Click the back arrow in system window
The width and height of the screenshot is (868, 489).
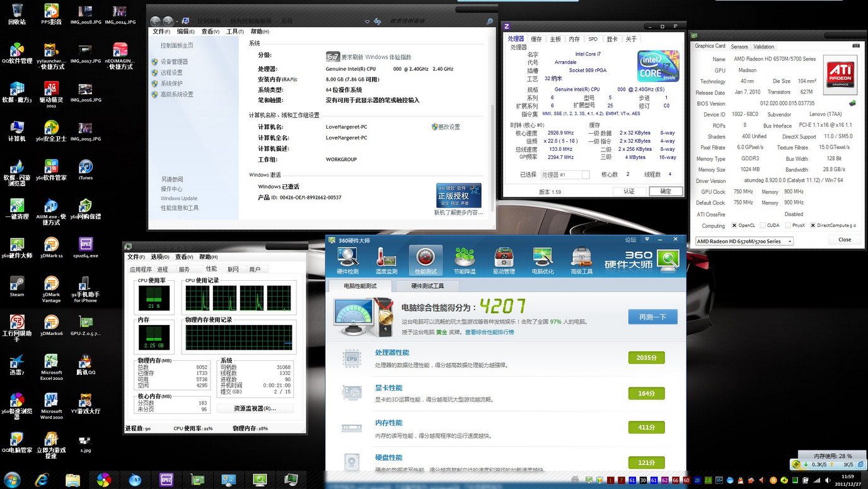[155, 21]
